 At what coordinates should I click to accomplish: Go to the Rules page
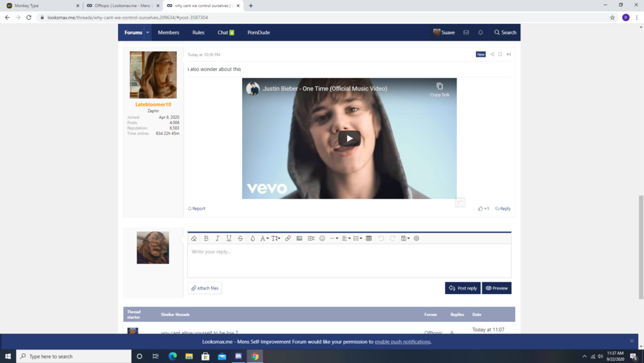tap(198, 32)
